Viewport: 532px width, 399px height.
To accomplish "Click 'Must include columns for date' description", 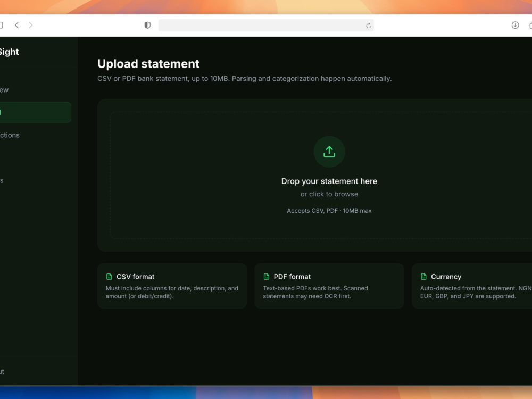I will 172,292.
